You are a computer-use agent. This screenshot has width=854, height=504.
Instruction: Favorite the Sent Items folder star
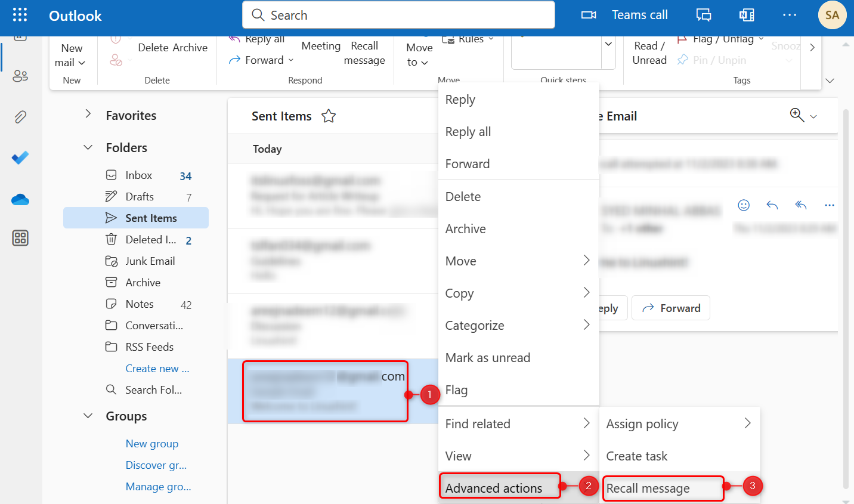coord(329,116)
